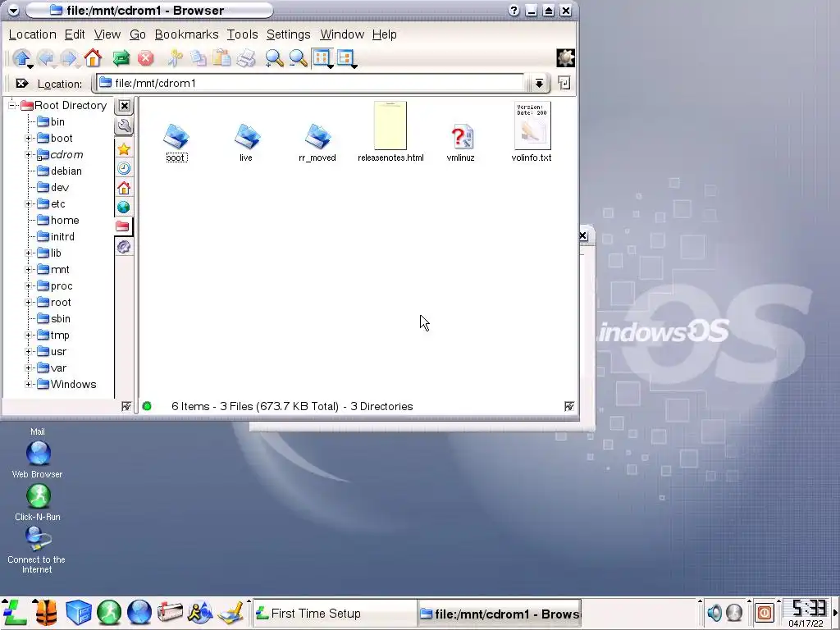The image size is (840, 630).
Task: Click the Back navigation arrow
Action: (46, 58)
